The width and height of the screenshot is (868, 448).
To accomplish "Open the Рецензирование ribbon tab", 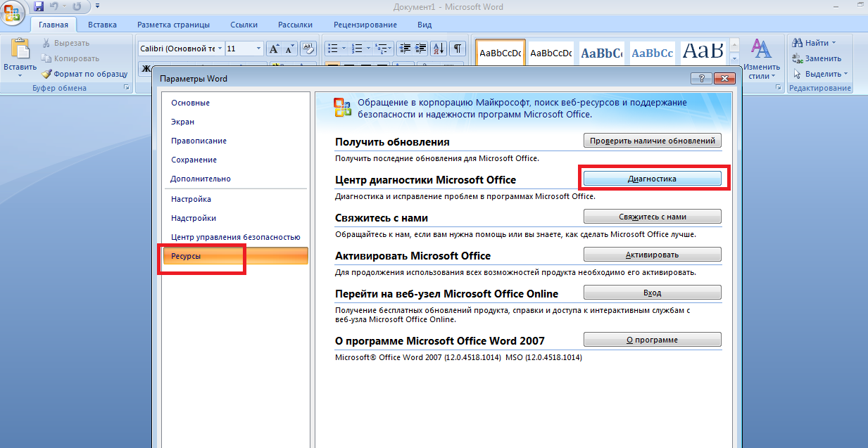I will [365, 25].
